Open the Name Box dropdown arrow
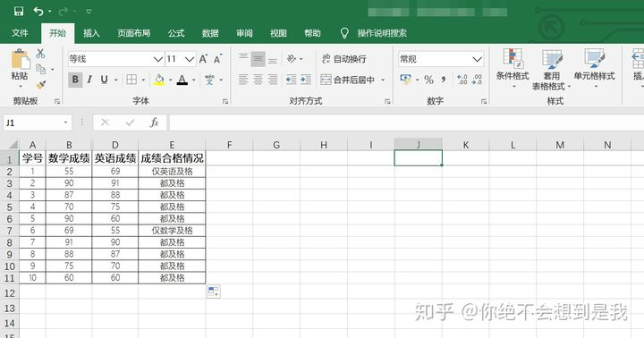 (x=65, y=123)
